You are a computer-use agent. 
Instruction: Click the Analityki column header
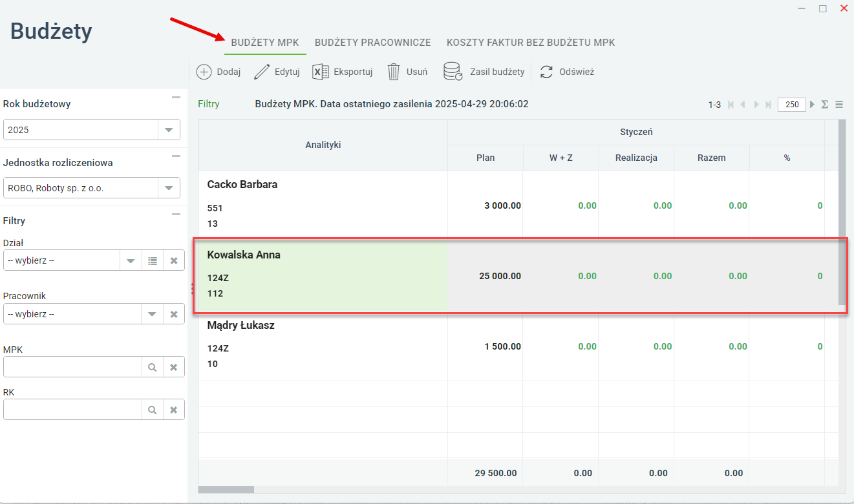[323, 145]
